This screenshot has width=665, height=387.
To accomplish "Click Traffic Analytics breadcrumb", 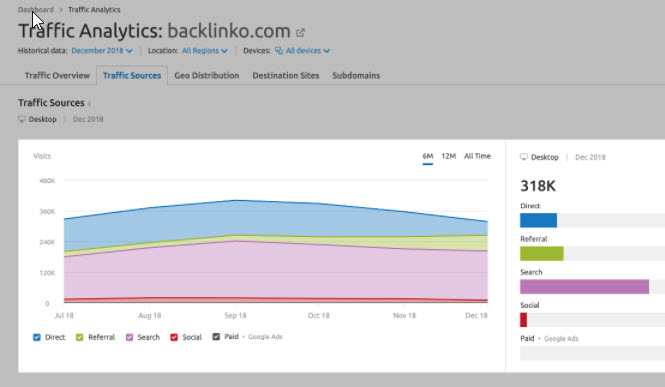I will pyautogui.click(x=94, y=10).
